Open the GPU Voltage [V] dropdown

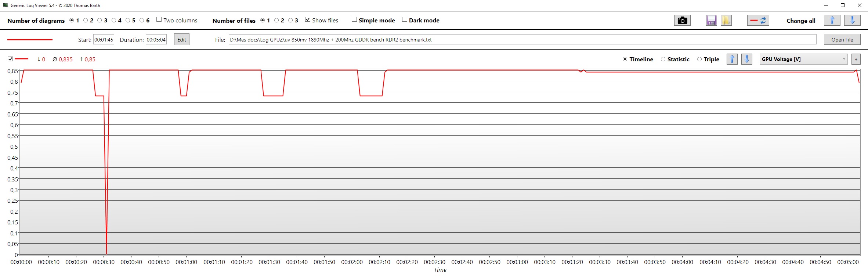[803, 59]
